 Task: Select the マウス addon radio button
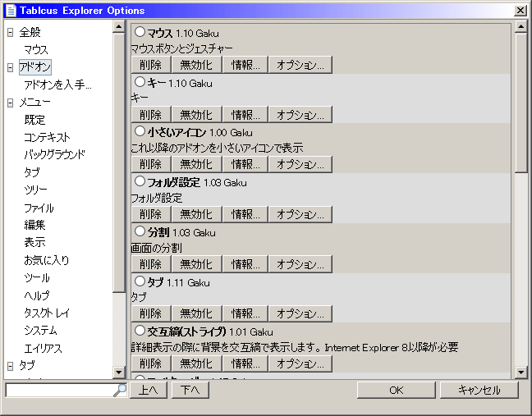pos(140,32)
